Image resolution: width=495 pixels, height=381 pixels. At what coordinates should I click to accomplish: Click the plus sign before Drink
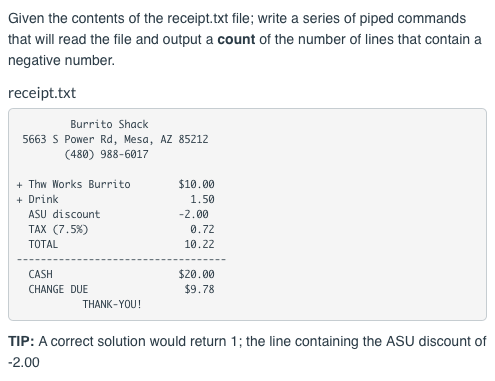(20, 200)
